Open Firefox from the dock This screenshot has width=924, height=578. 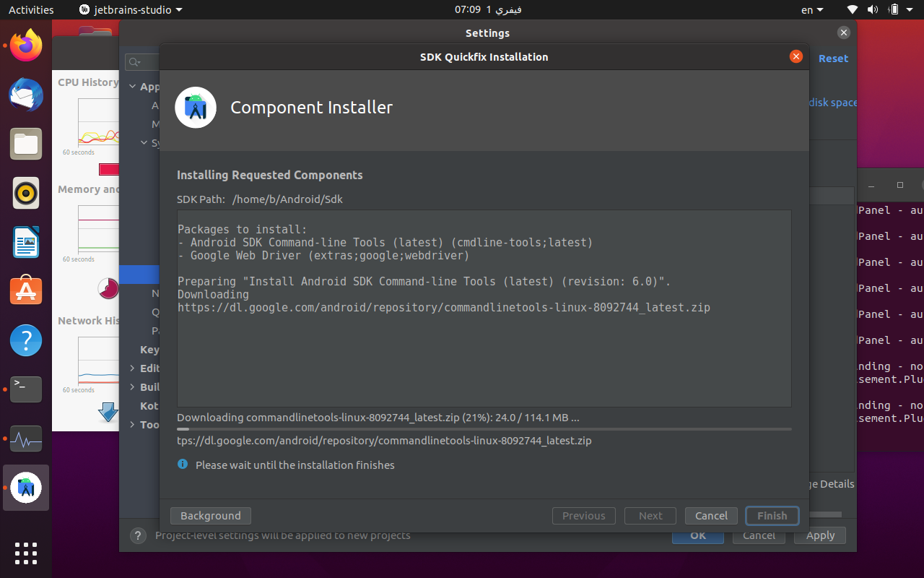(x=26, y=46)
